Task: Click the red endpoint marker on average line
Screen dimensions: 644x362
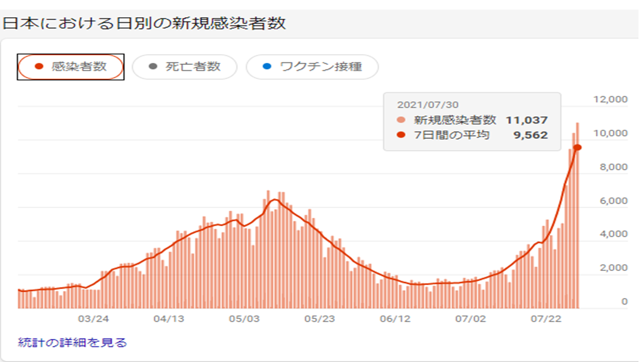Action: [578, 147]
